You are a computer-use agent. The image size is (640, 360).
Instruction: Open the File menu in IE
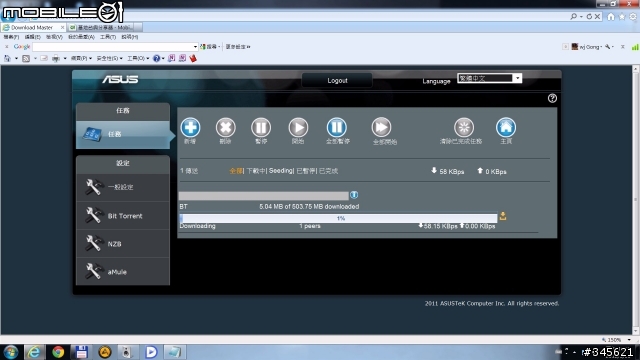coord(11,37)
